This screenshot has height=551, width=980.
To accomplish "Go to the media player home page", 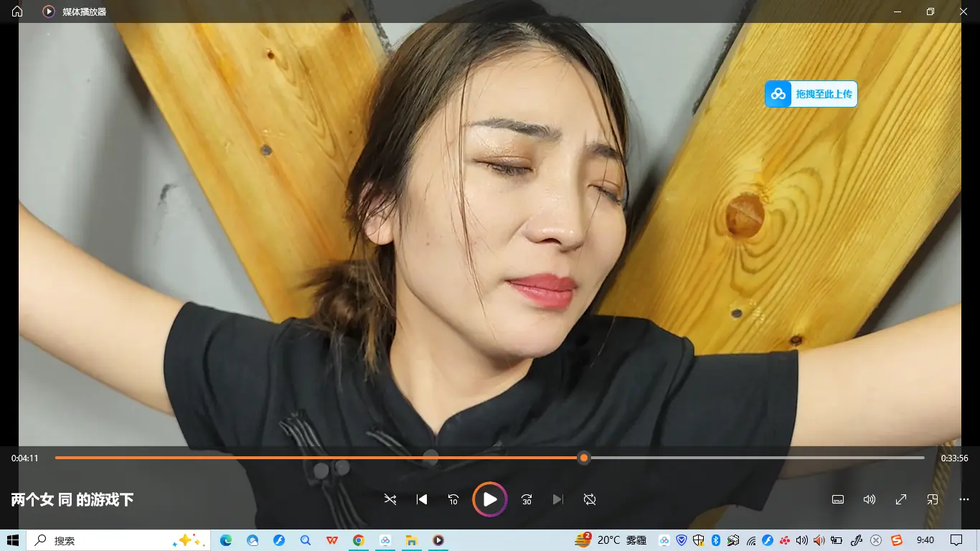I will tap(17, 11).
